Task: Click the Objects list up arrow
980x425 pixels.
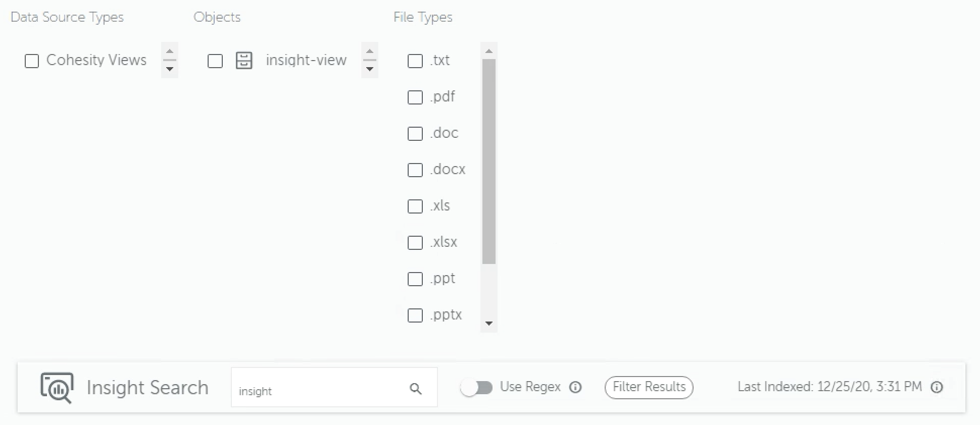Action: 370,51
